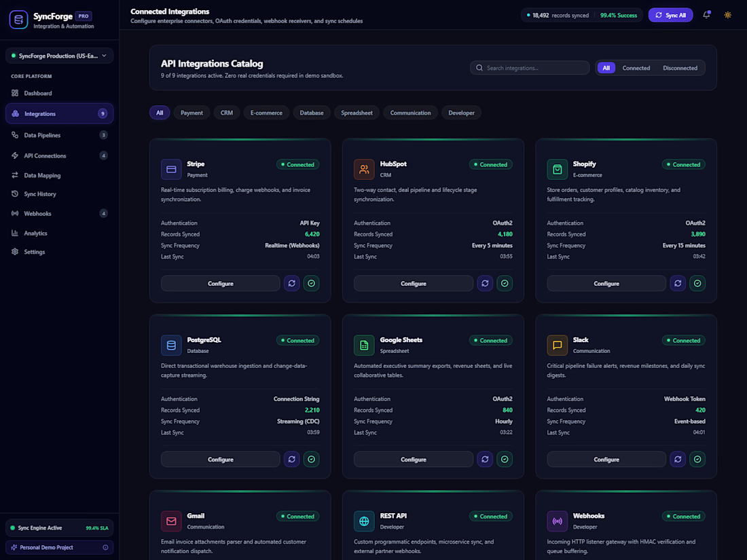This screenshot has height=560, width=747.
Task: Click the Shopify bag icon
Action: pos(557,169)
